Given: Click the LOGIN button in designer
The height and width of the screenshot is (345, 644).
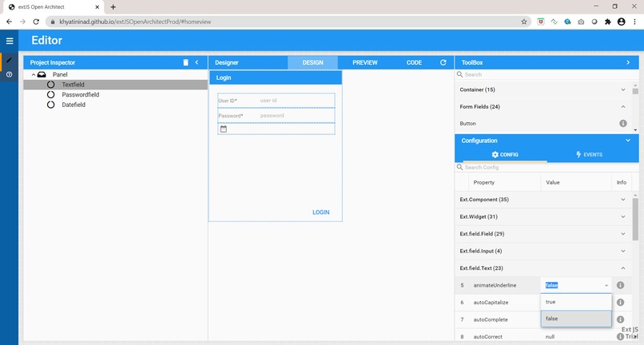Looking at the screenshot, I should pos(320,212).
